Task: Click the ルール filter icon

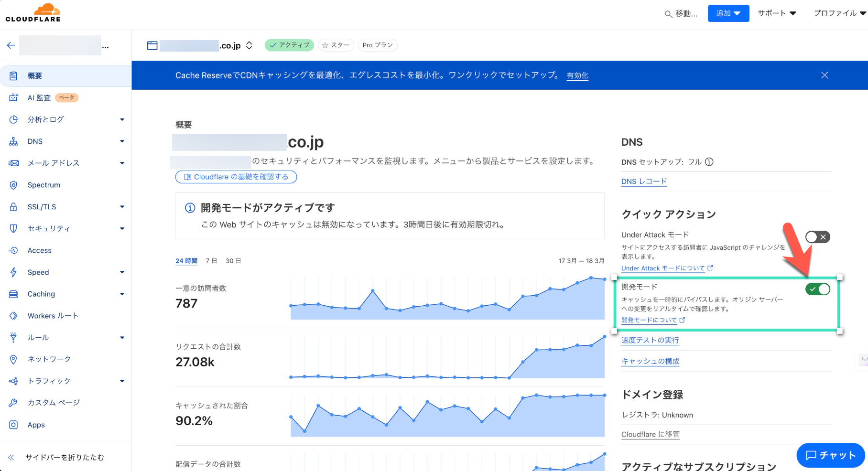Action: coord(13,337)
